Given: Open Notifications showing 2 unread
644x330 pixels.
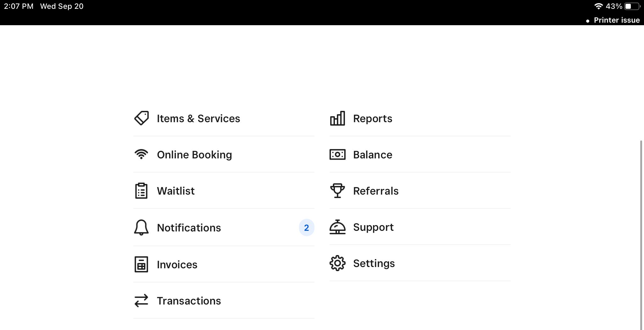Looking at the screenshot, I should coord(189,227).
